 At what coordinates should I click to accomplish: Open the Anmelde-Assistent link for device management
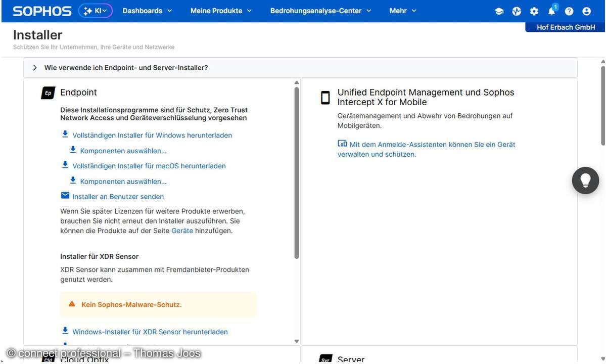[x=426, y=149]
